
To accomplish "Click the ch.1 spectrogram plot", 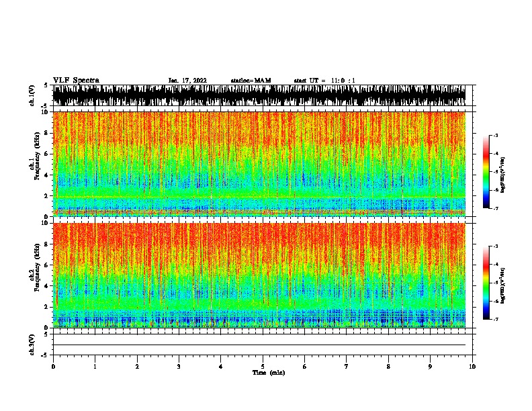I will 259,164.
